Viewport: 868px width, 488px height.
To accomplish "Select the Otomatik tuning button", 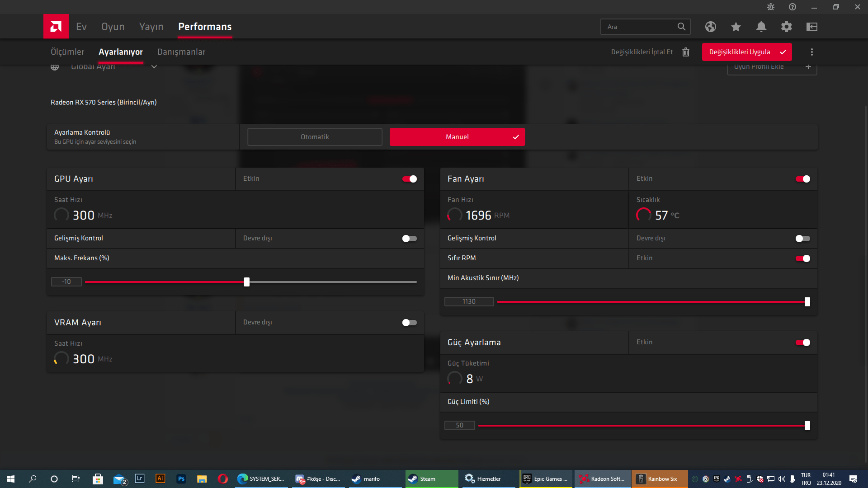I will (315, 137).
